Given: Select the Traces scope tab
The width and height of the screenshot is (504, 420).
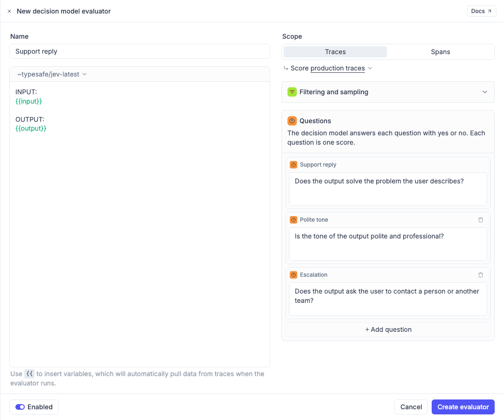Looking at the screenshot, I should point(335,52).
